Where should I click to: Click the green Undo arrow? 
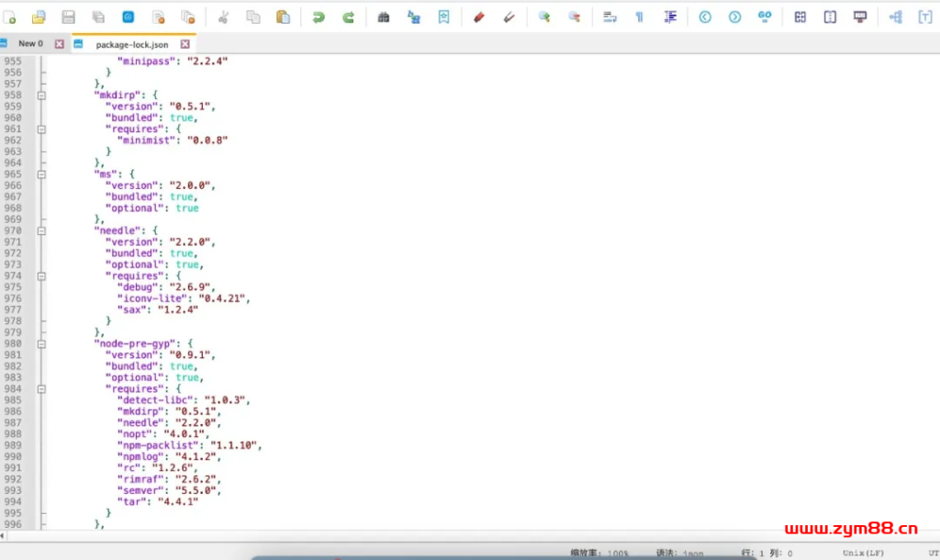pos(319,17)
